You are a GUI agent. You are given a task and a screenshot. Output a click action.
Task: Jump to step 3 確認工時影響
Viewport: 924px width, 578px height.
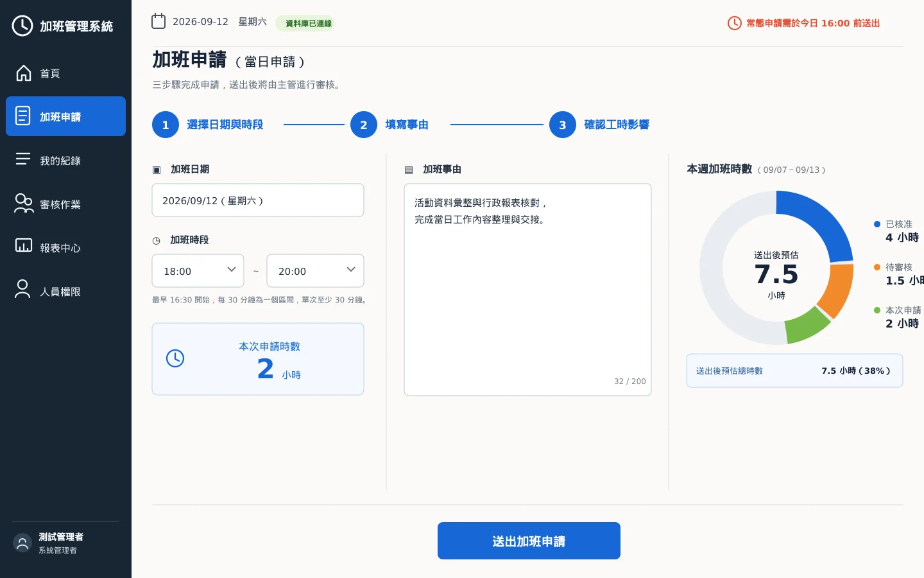coord(599,125)
